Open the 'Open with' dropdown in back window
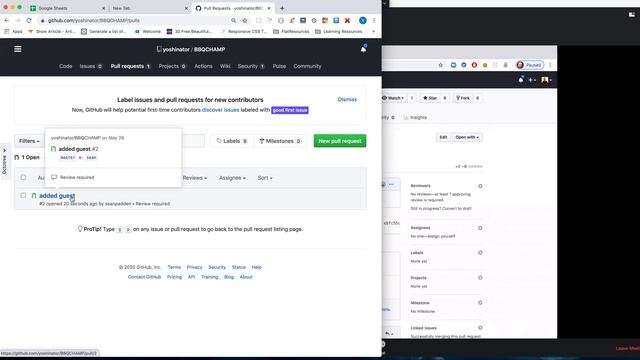This screenshot has height=360, width=640. click(467, 137)
